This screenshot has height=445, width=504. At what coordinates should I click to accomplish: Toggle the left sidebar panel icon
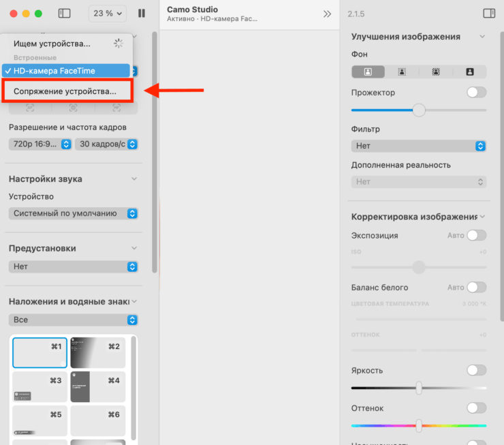[65, 14]
